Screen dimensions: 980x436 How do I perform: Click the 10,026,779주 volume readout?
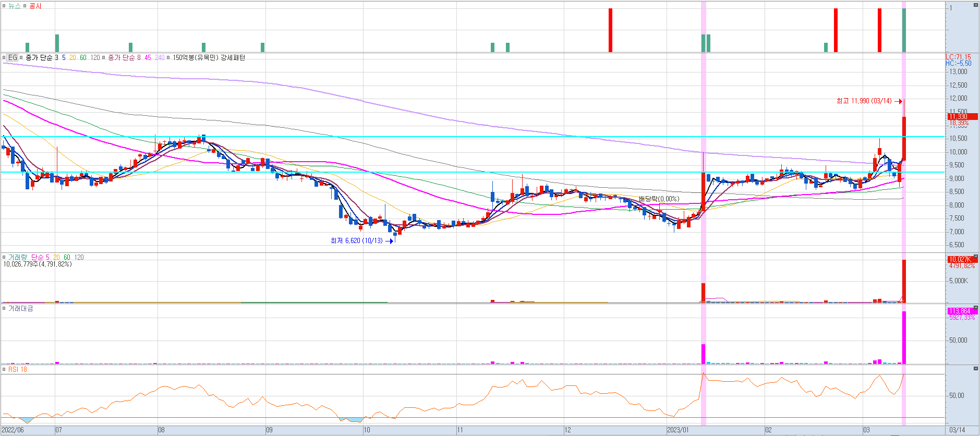(x=38, y=264)
